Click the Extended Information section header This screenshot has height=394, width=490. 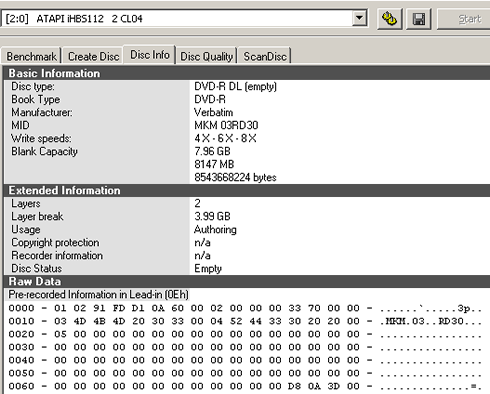point(247,190)
